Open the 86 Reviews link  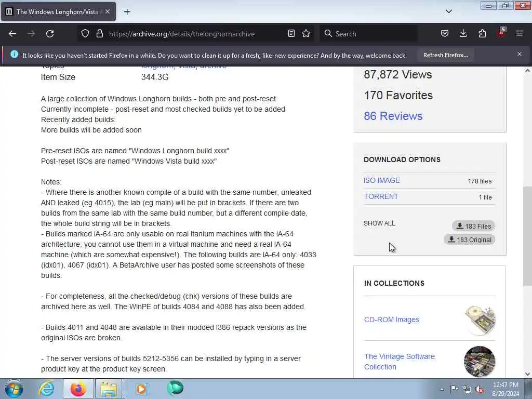point(393,116)
